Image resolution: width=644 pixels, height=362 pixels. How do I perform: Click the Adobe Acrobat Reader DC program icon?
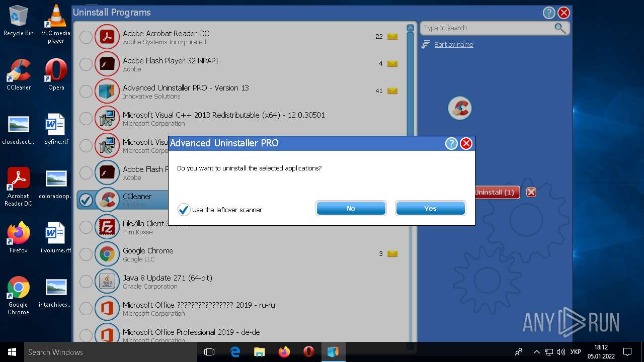click(x=107, y=37)
